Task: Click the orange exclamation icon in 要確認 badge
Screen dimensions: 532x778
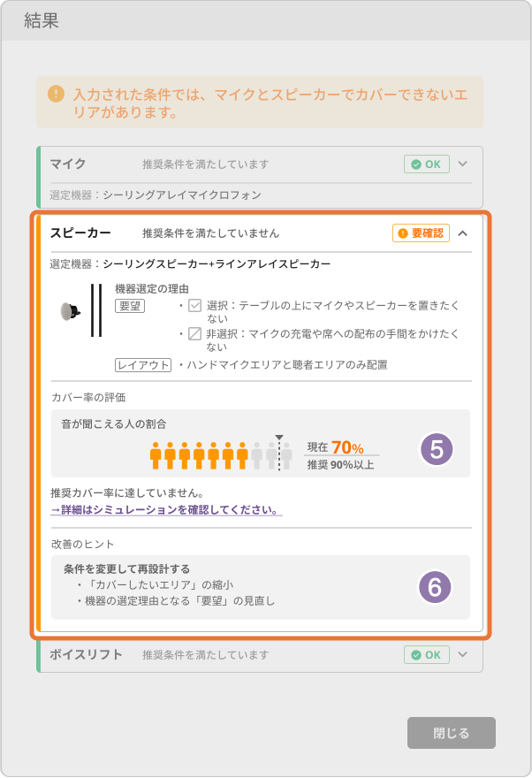Action: [x=403, y=233]
